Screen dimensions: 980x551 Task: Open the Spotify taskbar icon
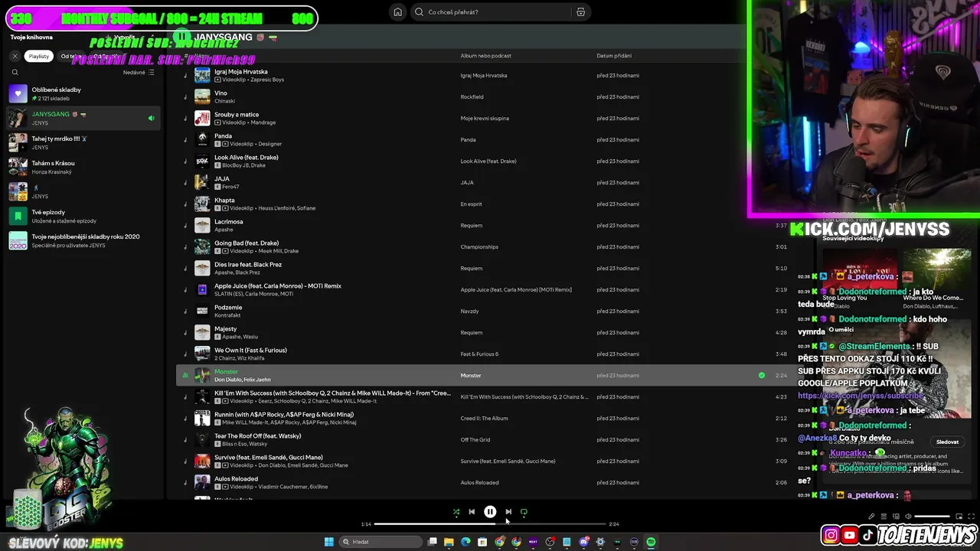(x=651, y=542)
